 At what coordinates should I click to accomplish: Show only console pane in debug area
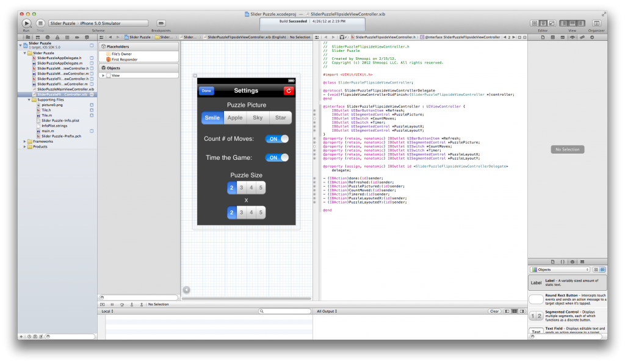(522, 311)
